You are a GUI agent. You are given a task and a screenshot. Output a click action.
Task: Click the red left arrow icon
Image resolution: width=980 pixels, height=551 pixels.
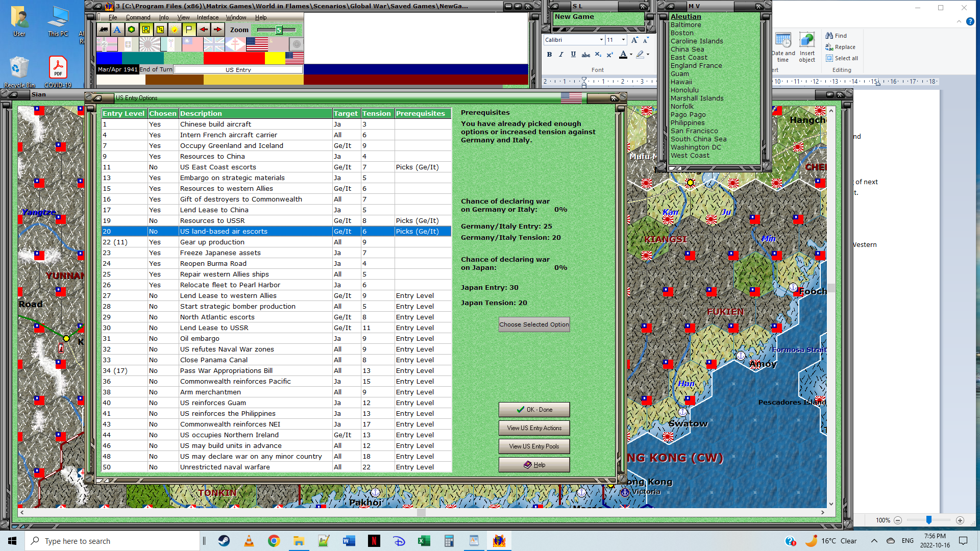pos(203,30)
